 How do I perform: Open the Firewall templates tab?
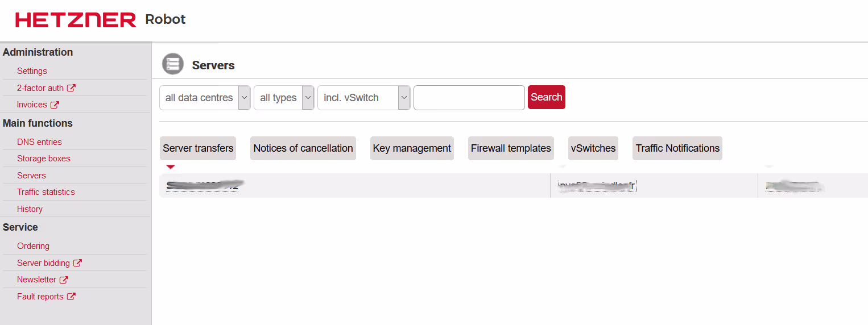pyautogui.click(x=511, y=148)
